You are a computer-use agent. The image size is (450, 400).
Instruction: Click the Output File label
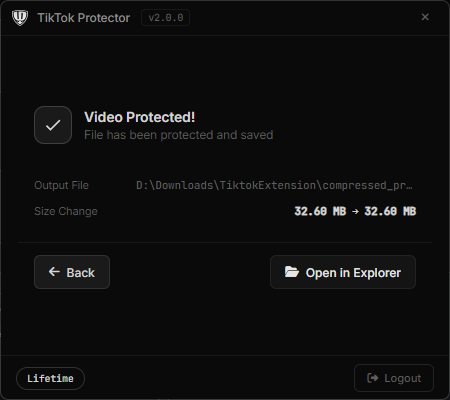tap(62, 185)
